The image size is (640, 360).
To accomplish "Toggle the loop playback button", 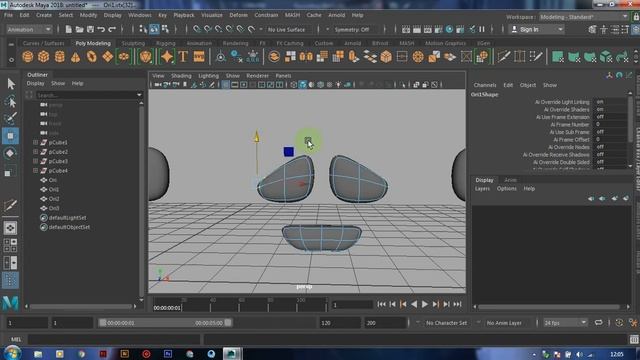I will click(x=598, y=322).
